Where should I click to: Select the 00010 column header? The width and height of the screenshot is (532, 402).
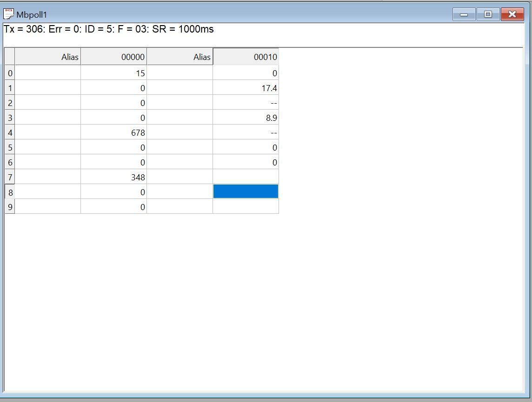pyautogui.click(x=246, y=57)
